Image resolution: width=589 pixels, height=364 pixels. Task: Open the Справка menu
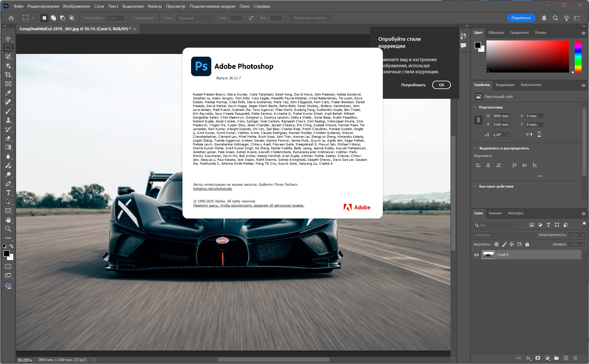pyautogui.click(x=262, y=6)
